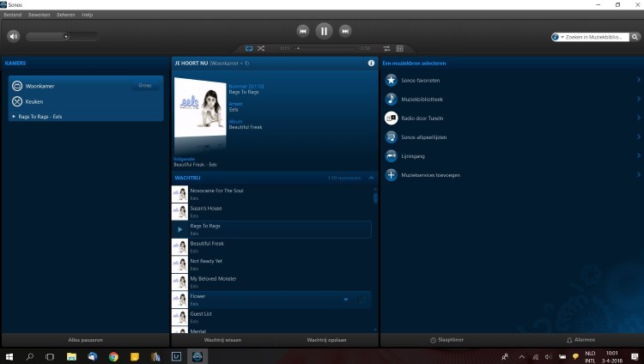The image size is (644, 364).
Task: Collapse the Wachtrij queue panel
Action: (x=371, y=178)
